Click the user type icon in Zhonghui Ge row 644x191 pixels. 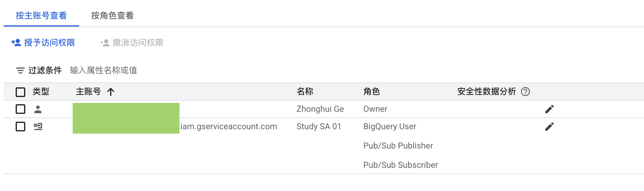(38, 109)
